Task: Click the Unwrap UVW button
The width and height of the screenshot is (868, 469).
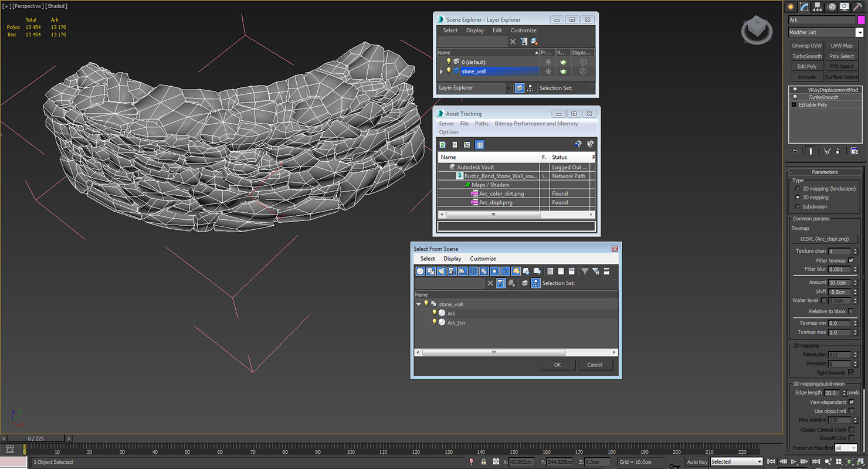Action: click(807, 46)
